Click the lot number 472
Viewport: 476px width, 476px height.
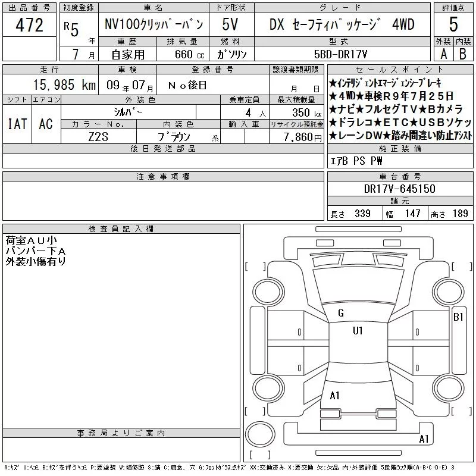pos(29,25)
